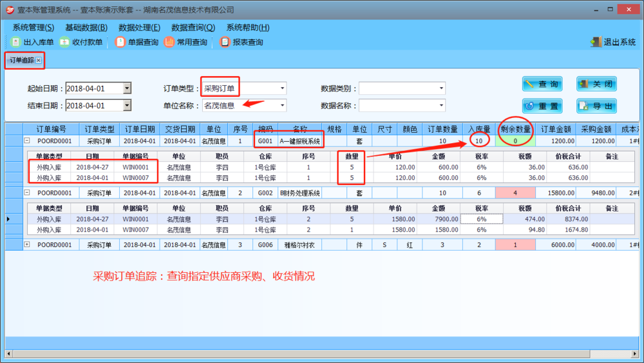Open the 数据类别 dropdown
644x363 pixels.
[x=441, y=88]
